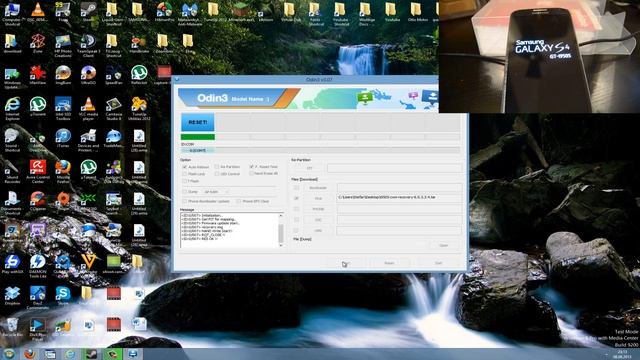Click PDA file path field
Screen dimensions: 640x360
tap(399, 198)
